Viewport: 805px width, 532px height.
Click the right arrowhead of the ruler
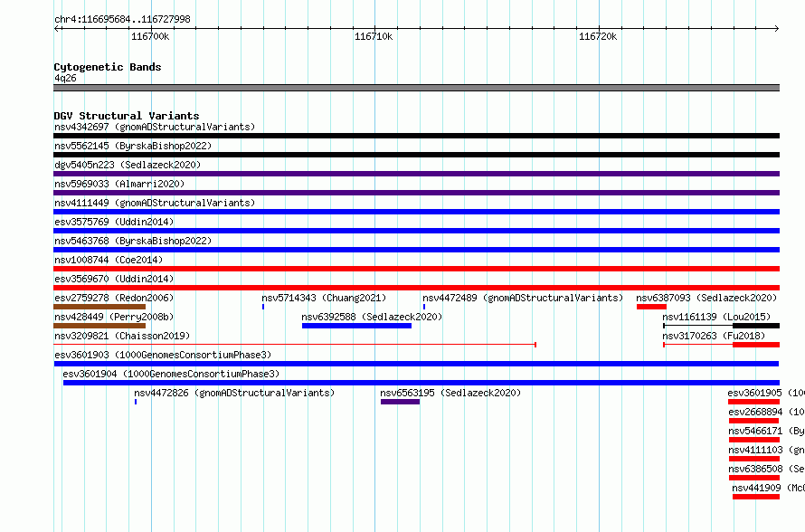777,28
